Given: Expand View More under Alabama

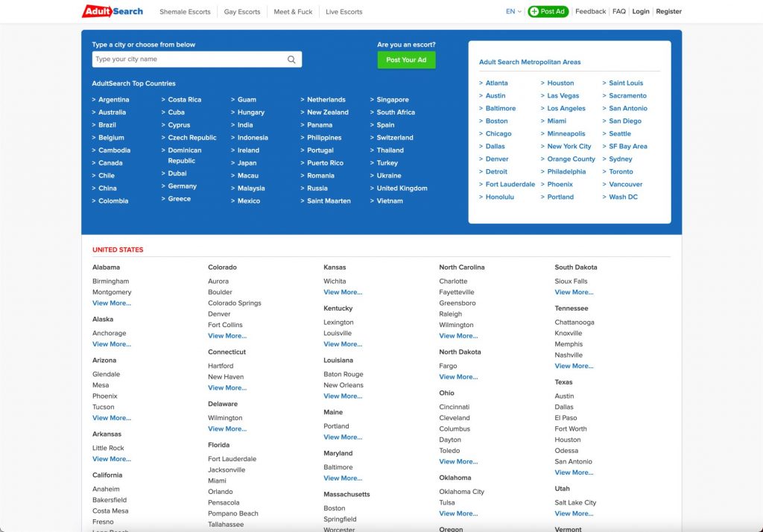Looking at the screenshot, I should click(112, 303).
